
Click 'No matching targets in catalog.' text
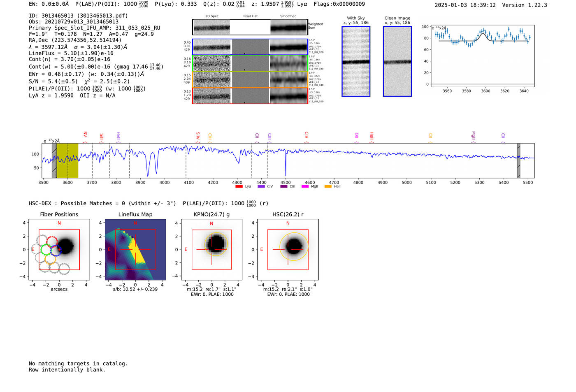pyautogui.click(x=78, y=364)
